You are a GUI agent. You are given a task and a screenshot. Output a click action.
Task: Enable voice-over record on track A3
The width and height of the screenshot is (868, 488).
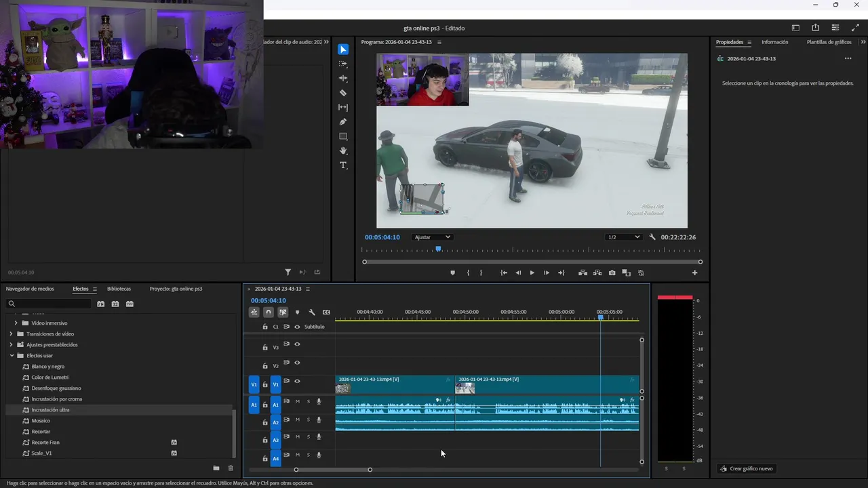coord(319,437)
